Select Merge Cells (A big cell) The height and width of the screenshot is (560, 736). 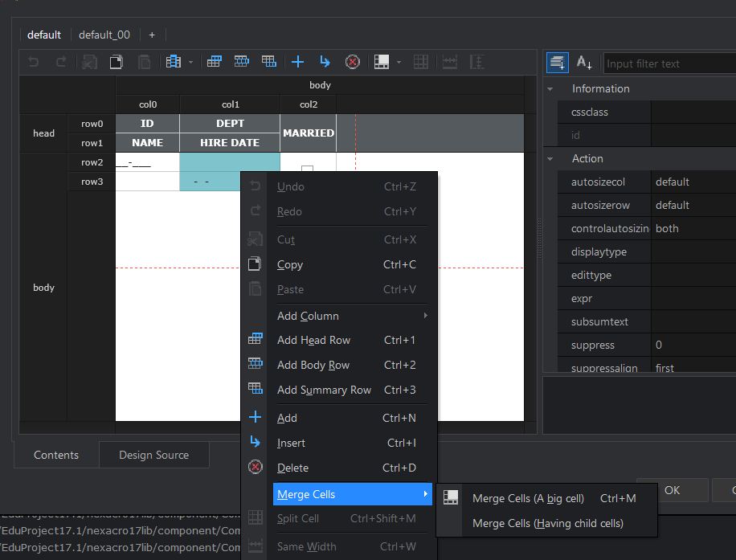coord(547,498)
